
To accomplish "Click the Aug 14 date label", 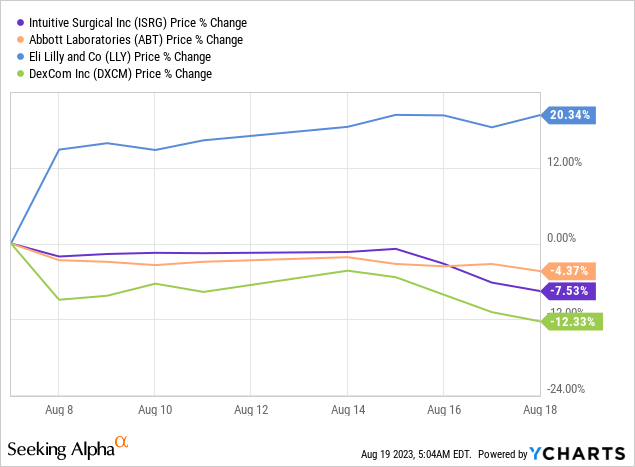I will pyautogui.click(x=346, y=410).
